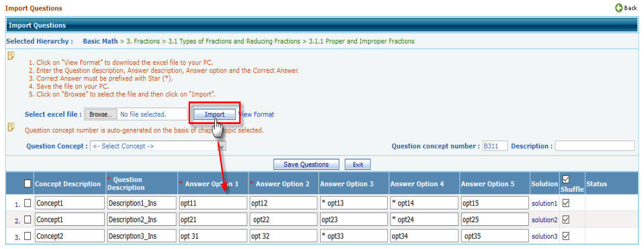
Task: Tick the select-all checkbox in table header
Action: point(28,183)
